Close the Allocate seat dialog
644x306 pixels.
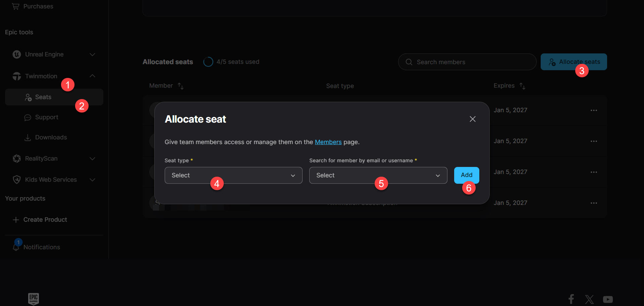(473, 119)
